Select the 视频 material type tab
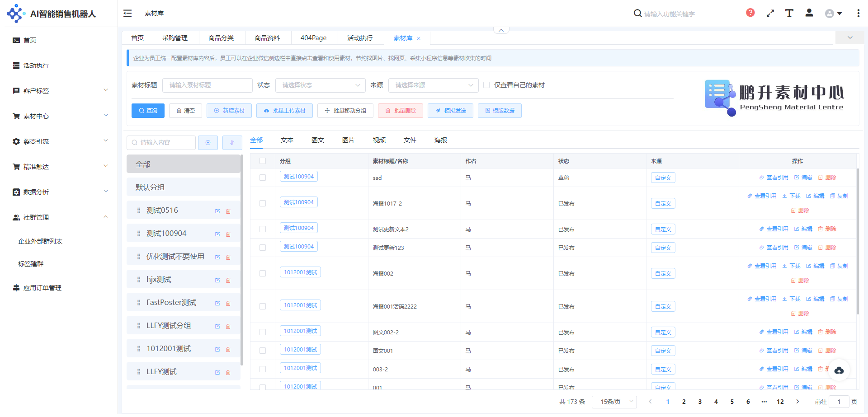 [379, 140]
